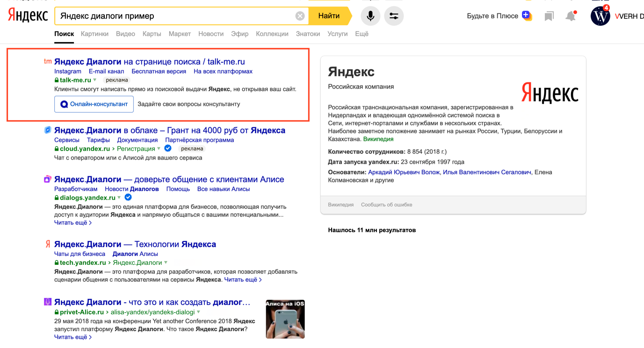
Task: Open the Новости tab
Action: tap(211, 34)
